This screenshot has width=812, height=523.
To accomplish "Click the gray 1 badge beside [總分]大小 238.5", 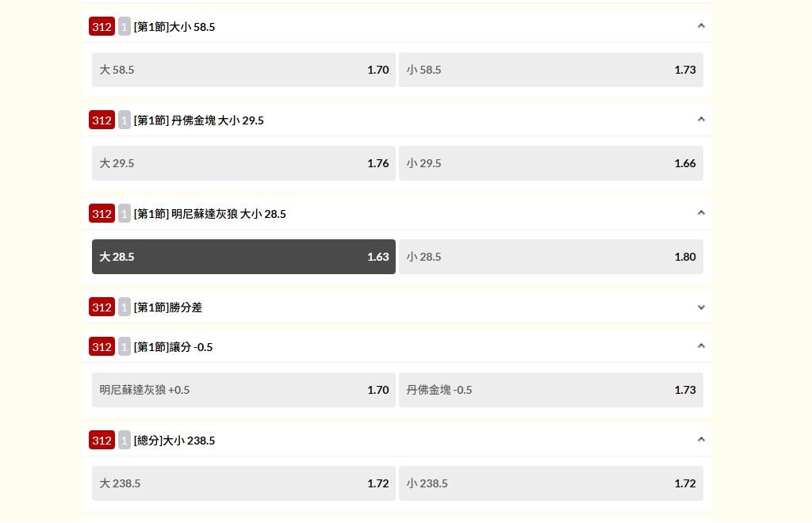I will click(124, 441).
